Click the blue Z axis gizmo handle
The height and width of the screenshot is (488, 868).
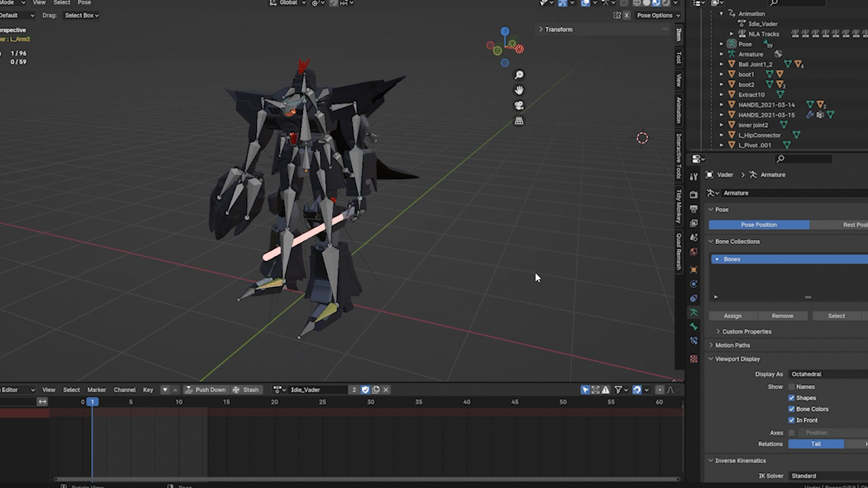click(505, 31)
